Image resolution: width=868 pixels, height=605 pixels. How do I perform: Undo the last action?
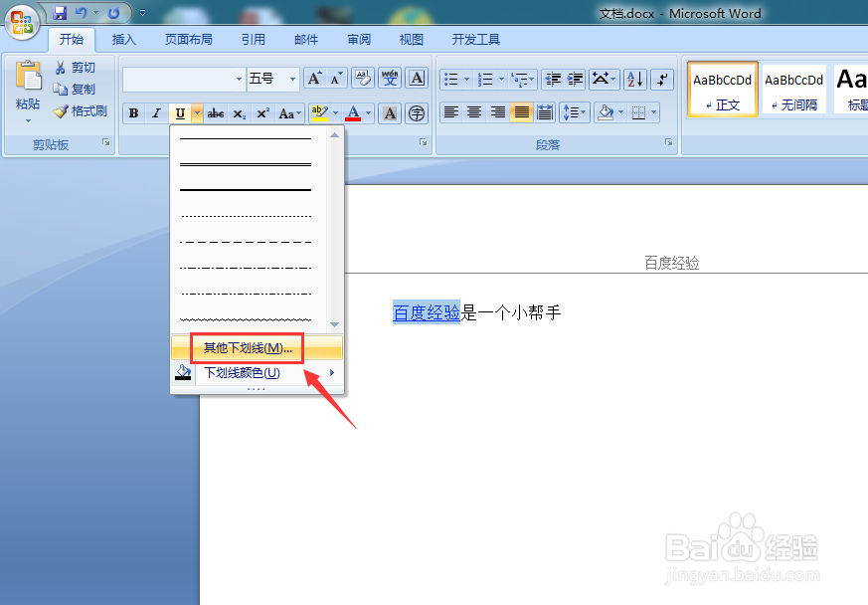[81, 13]
